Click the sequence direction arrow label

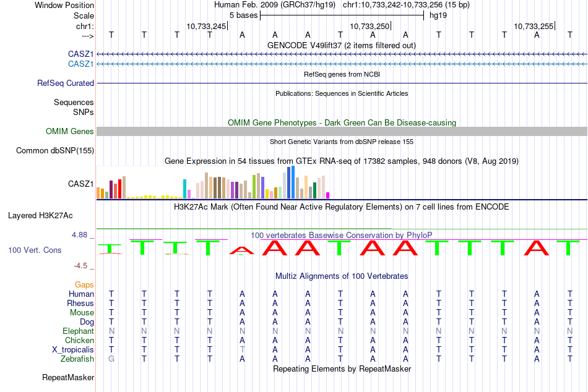[87, 36]
